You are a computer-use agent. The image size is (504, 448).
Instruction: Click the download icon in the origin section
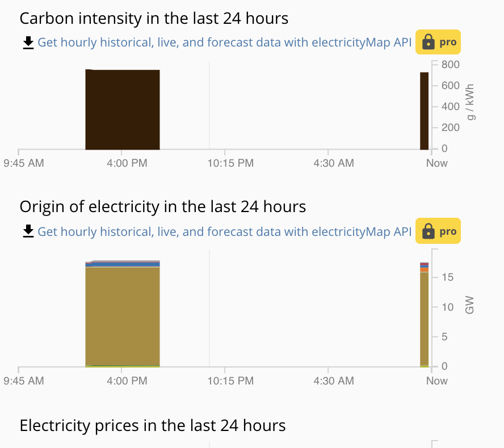coord(27,231)
